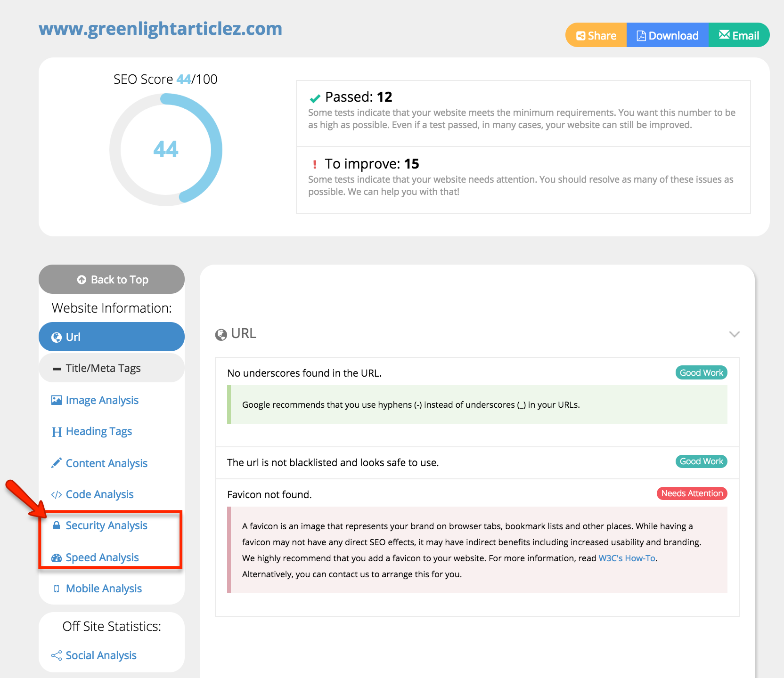
Task: Open Security Analysis via the lock icon
Action: tap(57, 525)
